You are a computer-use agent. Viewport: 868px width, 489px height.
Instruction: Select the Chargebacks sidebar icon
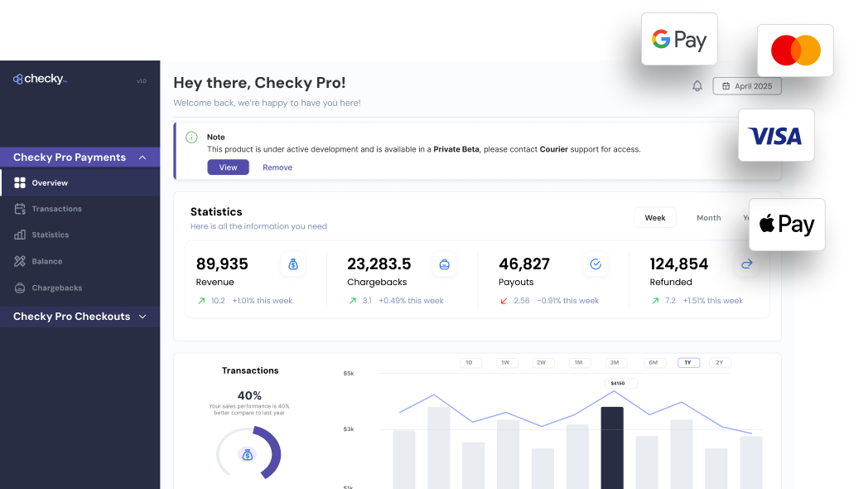[20, 288]
